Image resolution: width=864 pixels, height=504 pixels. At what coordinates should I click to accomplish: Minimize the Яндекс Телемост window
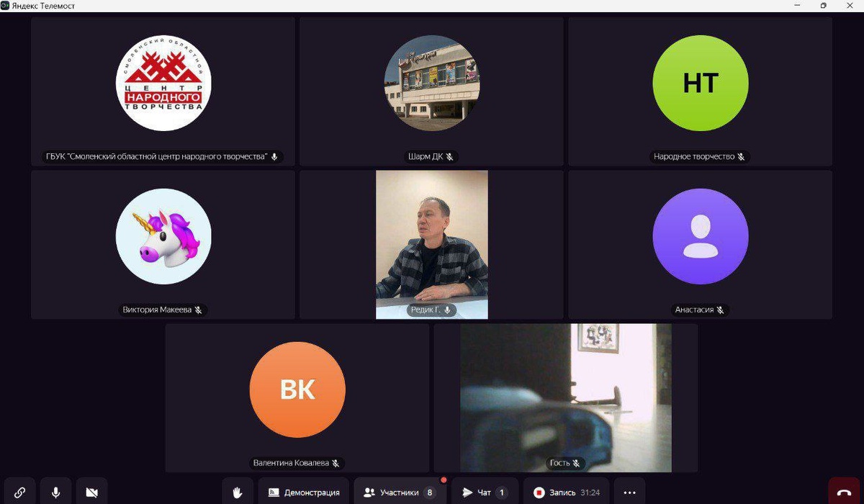click(x=797, y=5)
